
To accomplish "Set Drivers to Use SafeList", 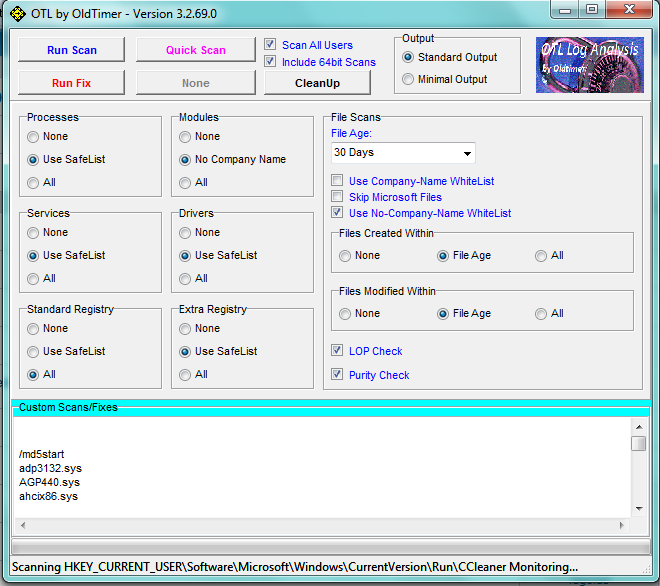I will pos(185,256).
